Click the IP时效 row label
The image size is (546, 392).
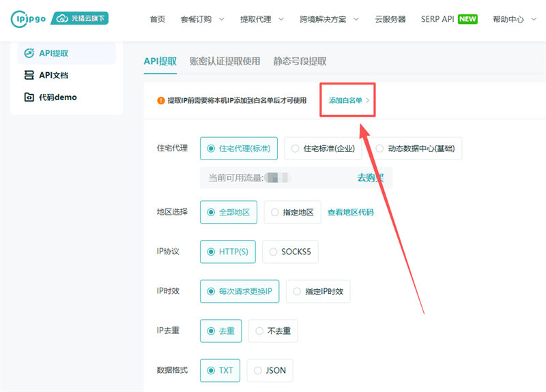[x=168, y=291]
